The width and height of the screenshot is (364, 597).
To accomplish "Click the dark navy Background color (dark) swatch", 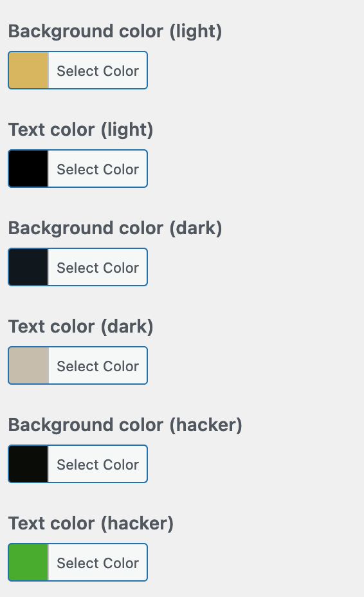I will coord(28,267).
